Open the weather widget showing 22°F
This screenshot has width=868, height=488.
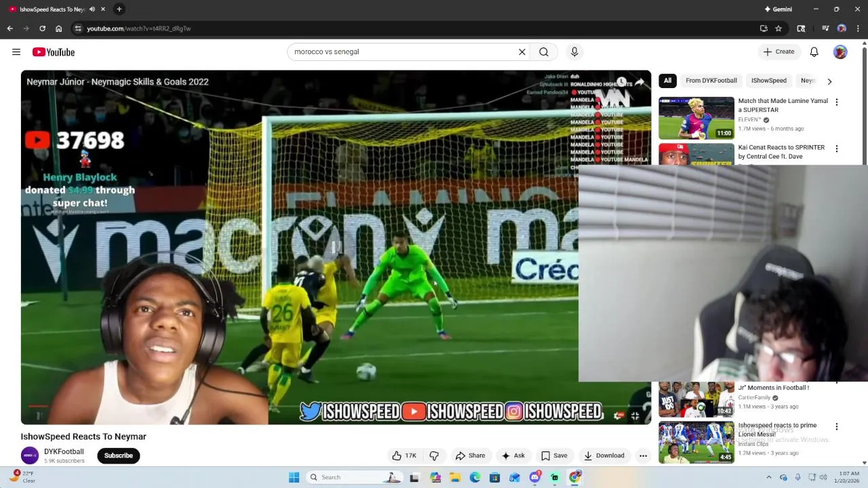pos(22,477)
